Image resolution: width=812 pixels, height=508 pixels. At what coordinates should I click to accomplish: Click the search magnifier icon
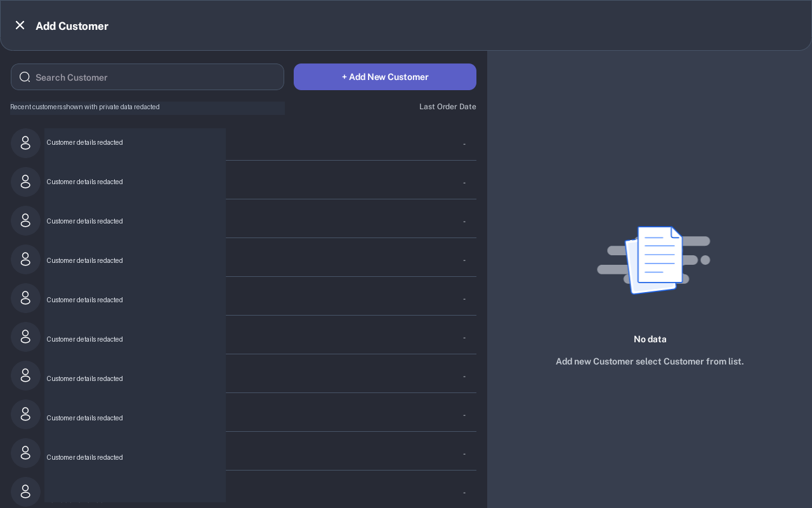(x=25, y=77)
